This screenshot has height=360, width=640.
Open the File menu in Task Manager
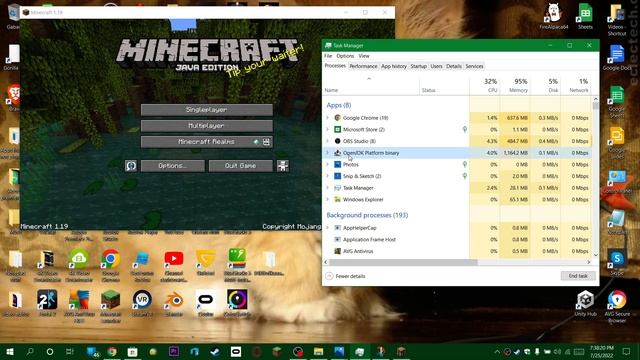(x=328, y=56)
